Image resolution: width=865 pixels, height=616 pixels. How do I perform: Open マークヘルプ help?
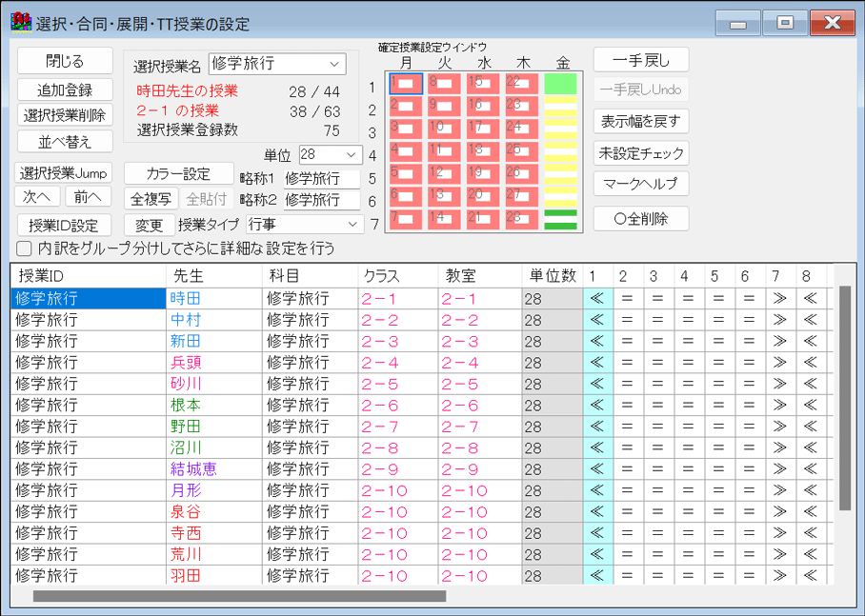click(640, 185)
